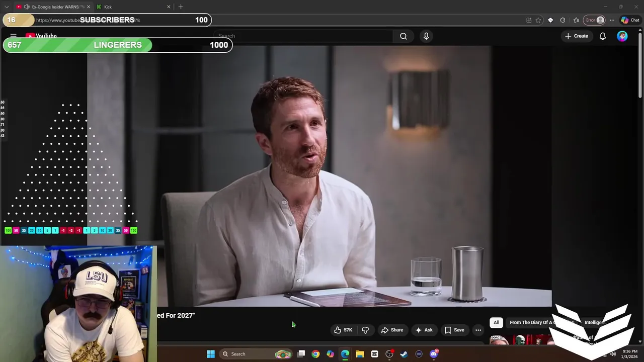Share the video via Share button
644x362 pixels.
pos(392,330)
